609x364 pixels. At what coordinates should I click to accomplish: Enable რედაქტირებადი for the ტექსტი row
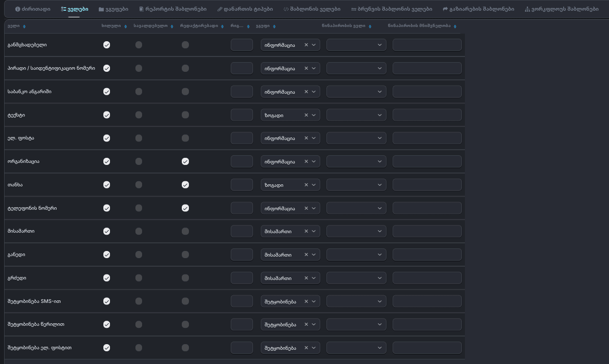(185, 115)
